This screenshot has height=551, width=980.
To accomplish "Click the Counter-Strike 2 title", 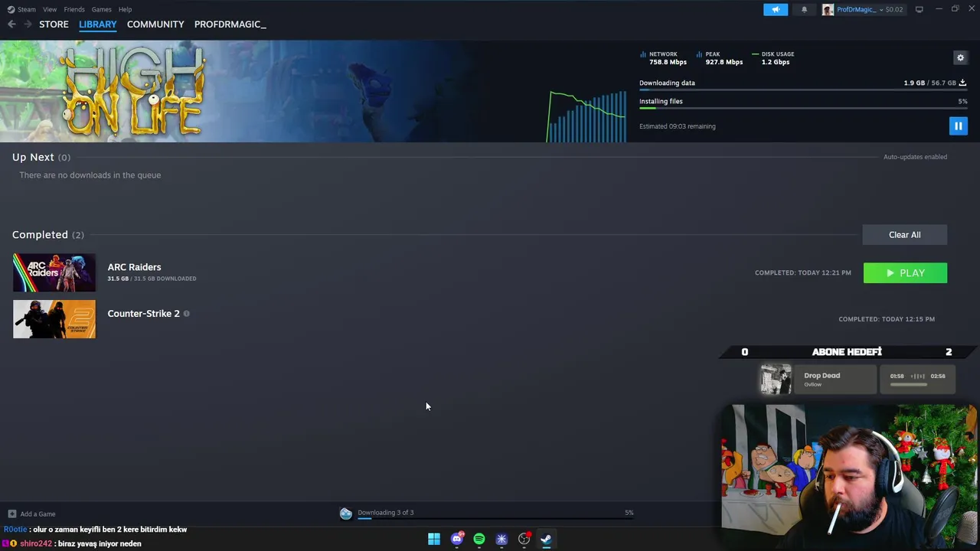I will (143, 313).
